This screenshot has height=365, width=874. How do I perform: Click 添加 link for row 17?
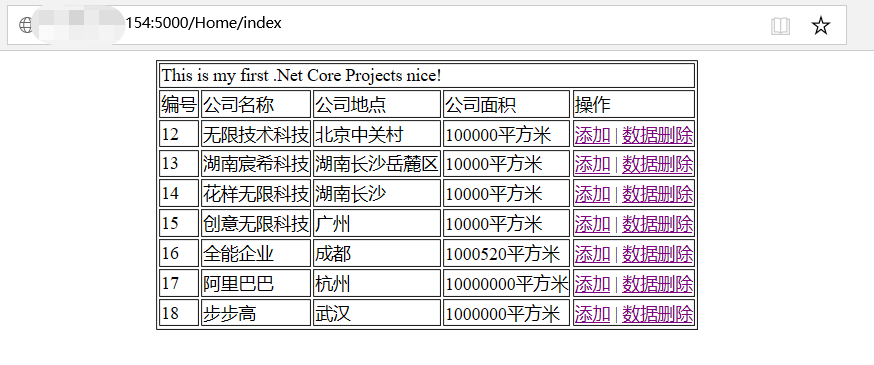(592, 285)
